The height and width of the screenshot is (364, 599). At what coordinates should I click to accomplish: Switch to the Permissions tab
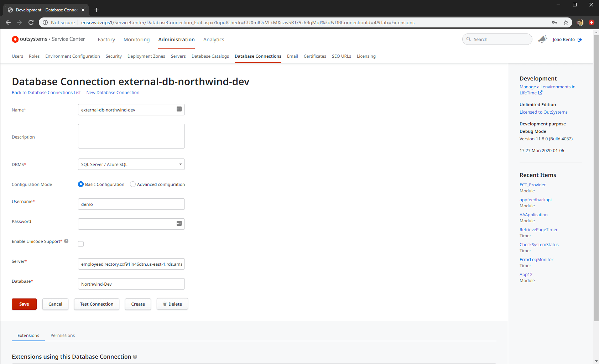(x=63, y=336)
